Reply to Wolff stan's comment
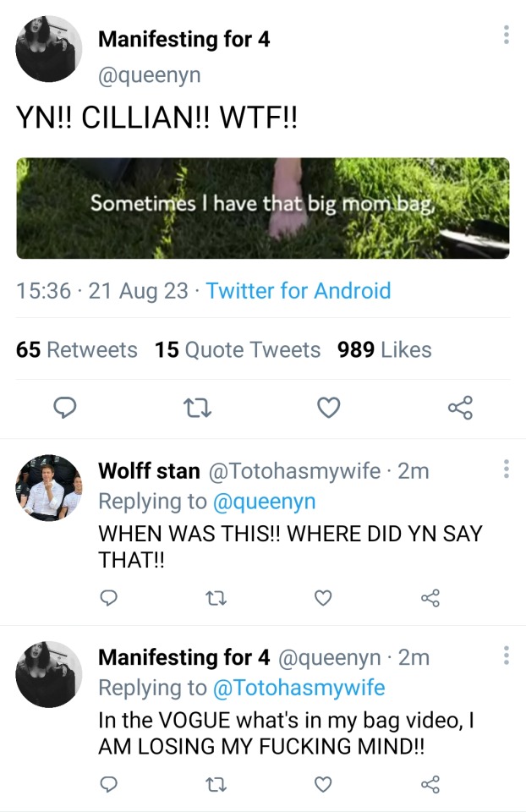Screen dimensions: 526x812 click(109, 598)
